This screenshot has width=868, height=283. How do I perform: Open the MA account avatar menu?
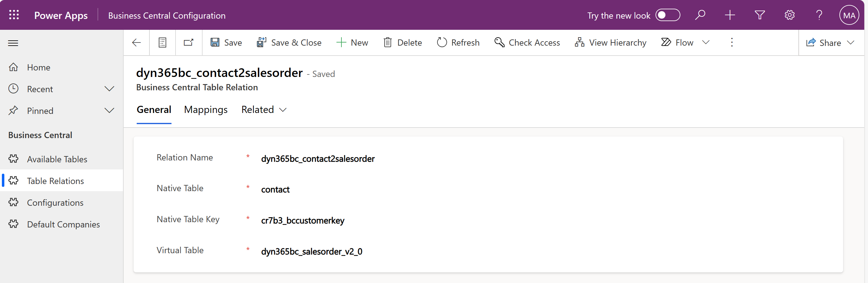849,15
